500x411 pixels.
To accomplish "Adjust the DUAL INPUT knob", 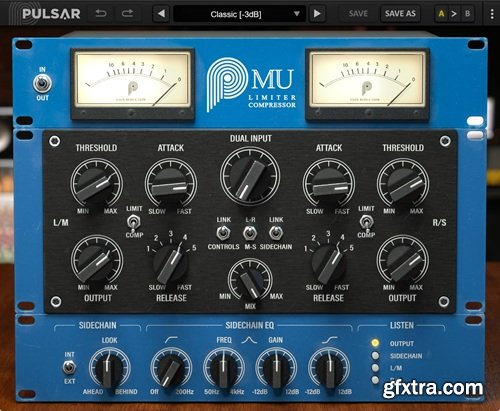I will 250,176.
